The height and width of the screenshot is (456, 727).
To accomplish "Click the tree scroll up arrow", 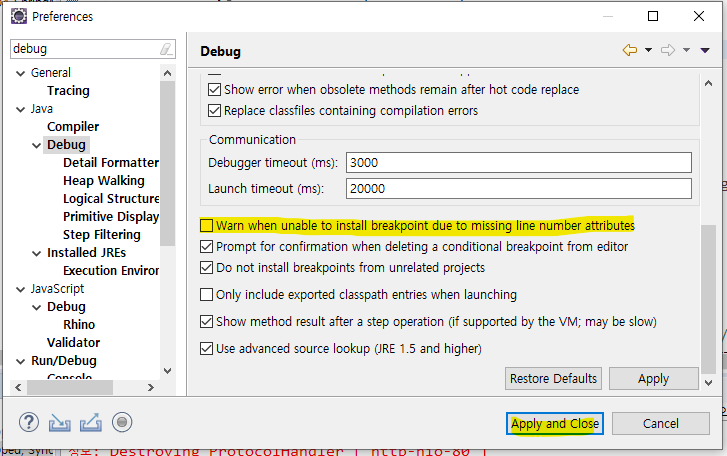I will click(x=167, y=73).
